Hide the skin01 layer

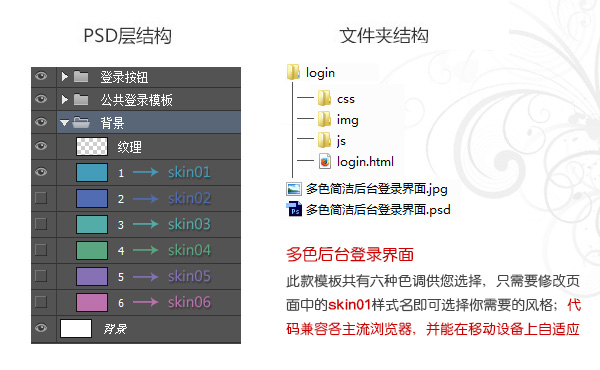click(41, 172)
